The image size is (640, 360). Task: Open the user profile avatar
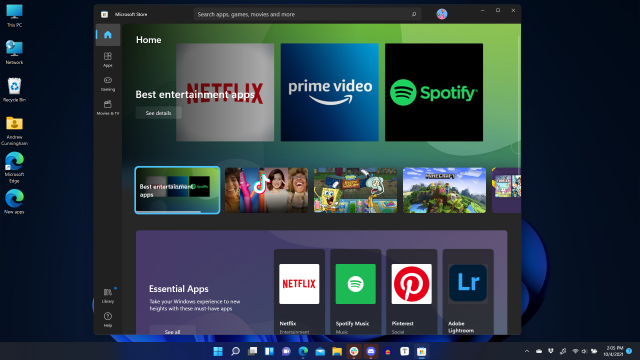pos(442,14)
